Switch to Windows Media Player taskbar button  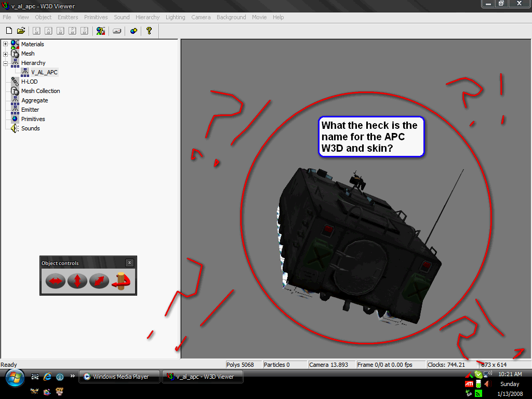(120, 377)
